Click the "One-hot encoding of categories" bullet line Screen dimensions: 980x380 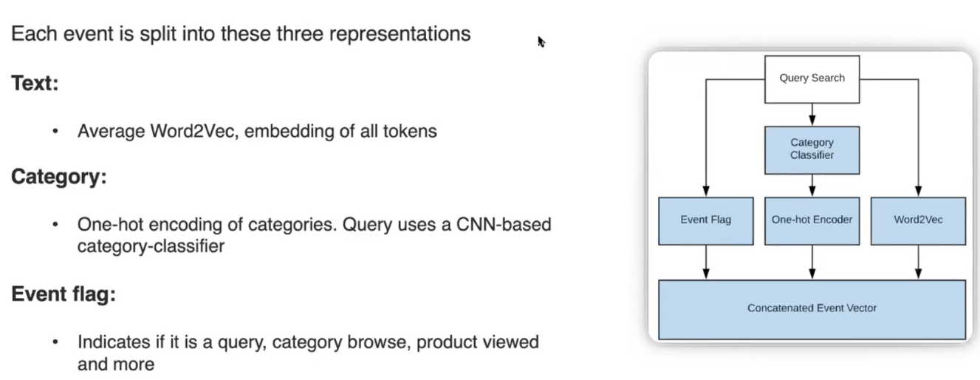coord(314,225)
